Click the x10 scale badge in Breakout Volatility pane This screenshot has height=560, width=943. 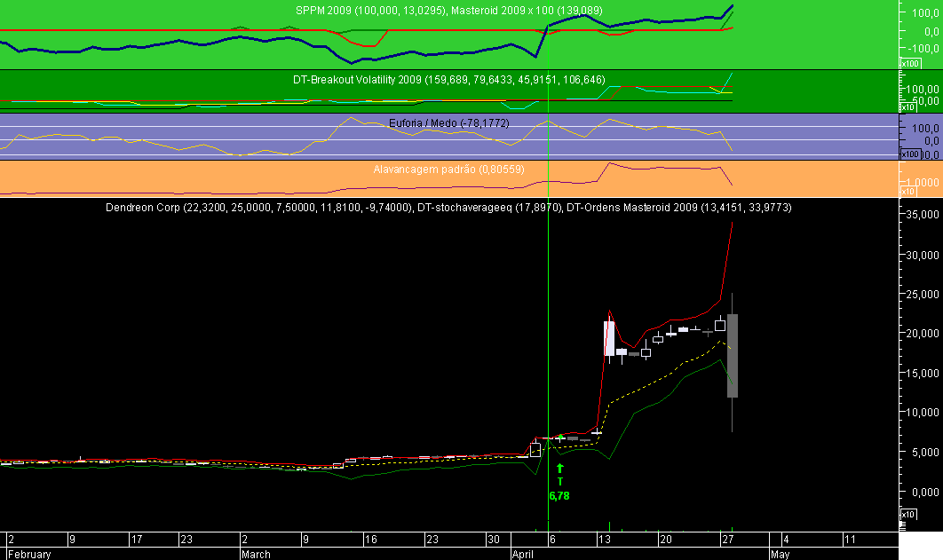(907, 107)
